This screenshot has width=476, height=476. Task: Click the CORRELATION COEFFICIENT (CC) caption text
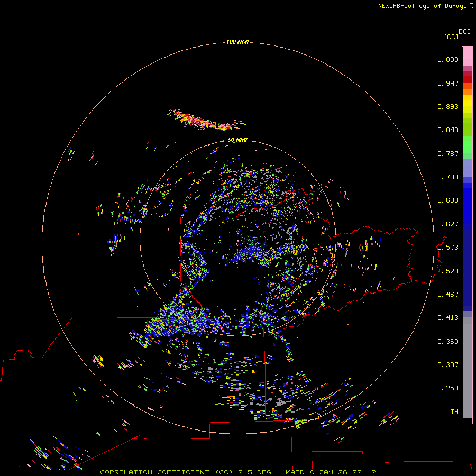click(167, 472)
